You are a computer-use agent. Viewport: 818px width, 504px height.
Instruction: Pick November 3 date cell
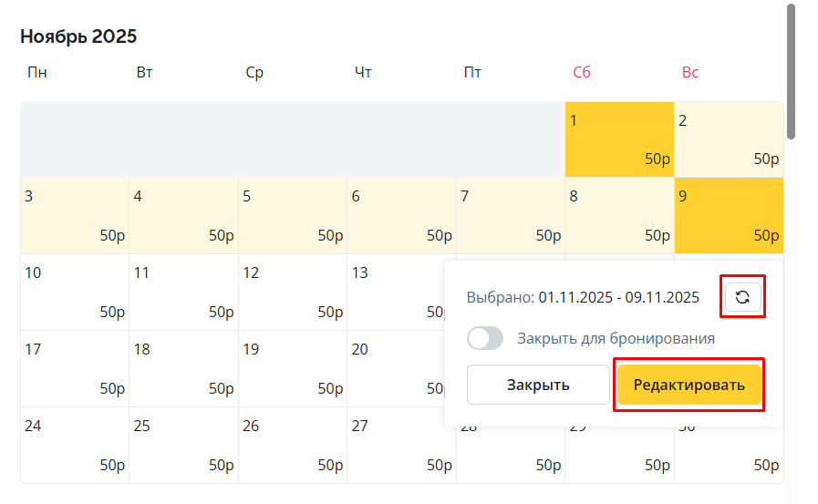pos(75,216)
